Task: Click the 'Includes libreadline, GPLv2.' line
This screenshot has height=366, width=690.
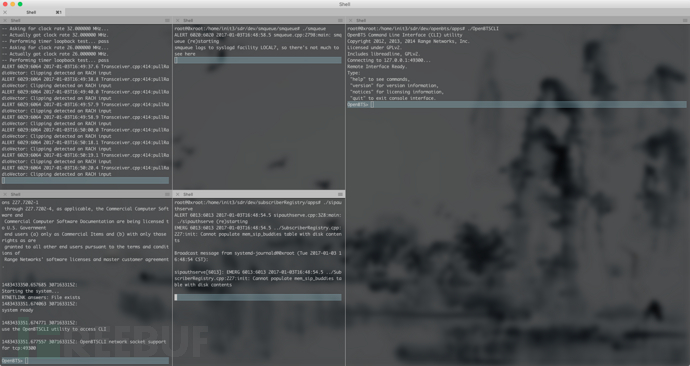Action: pyautogui.click(x=384, y=54)
